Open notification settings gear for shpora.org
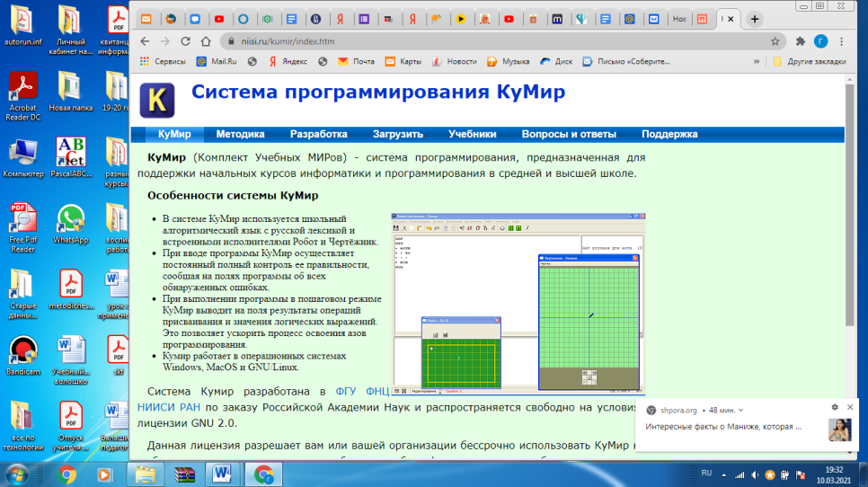 tap(835, 407)
